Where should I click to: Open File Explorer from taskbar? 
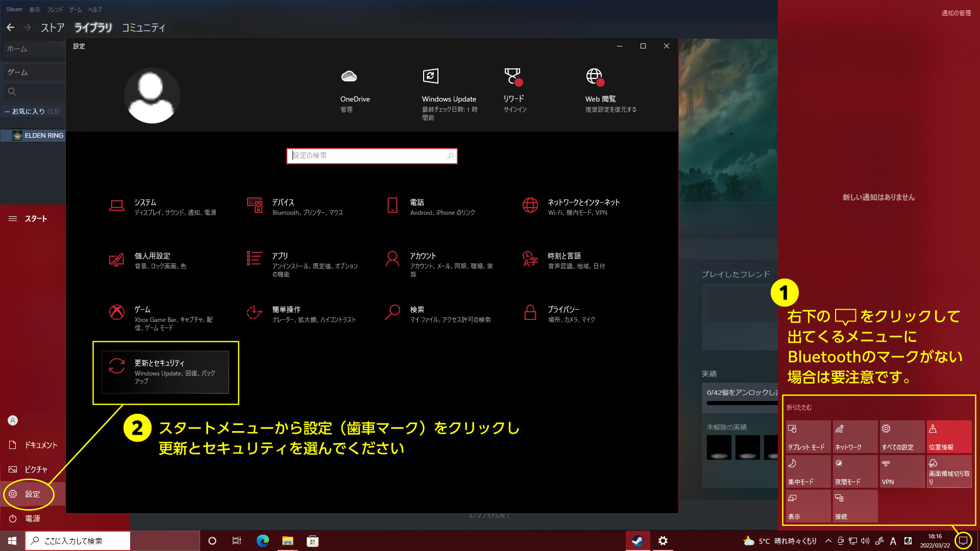coord(287,541)
